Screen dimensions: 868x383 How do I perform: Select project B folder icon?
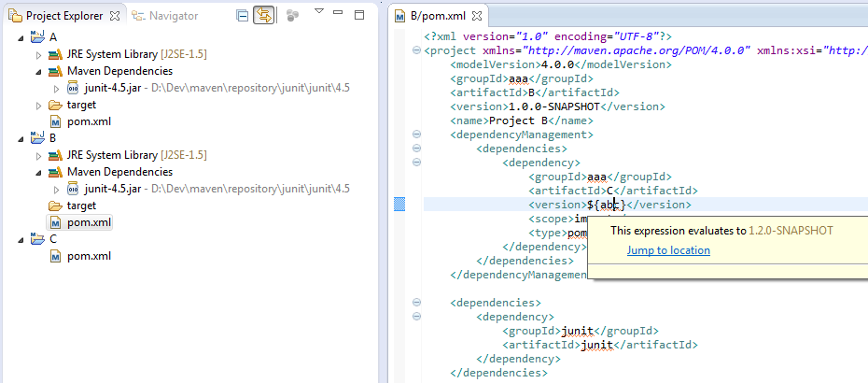click(x=37, y=137)
